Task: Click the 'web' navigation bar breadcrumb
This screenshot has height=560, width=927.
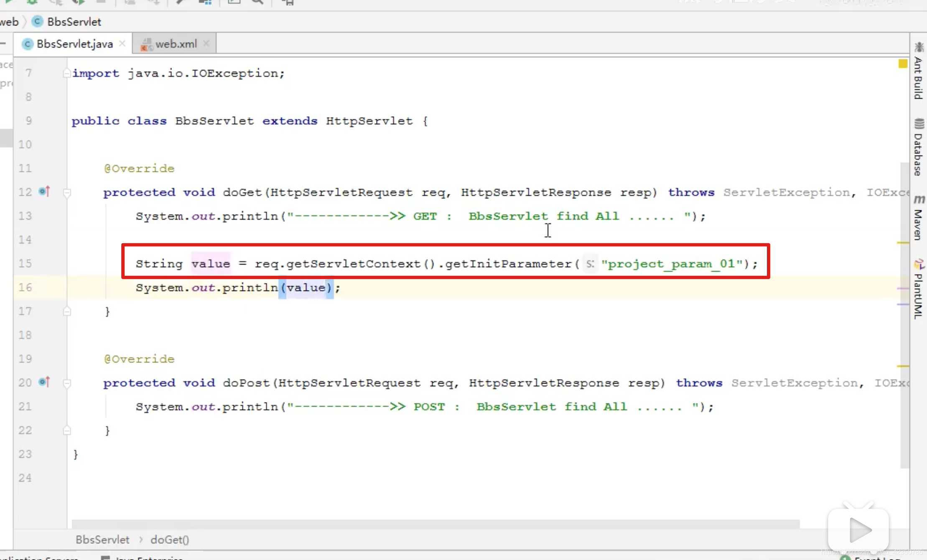Action: coord(9,22)
